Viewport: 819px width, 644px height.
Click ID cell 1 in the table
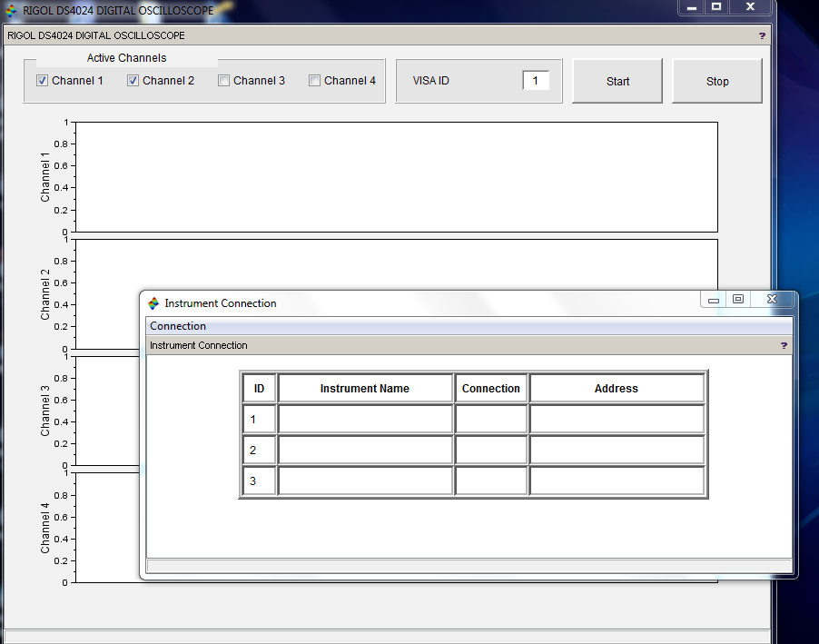tap(259, 420)
